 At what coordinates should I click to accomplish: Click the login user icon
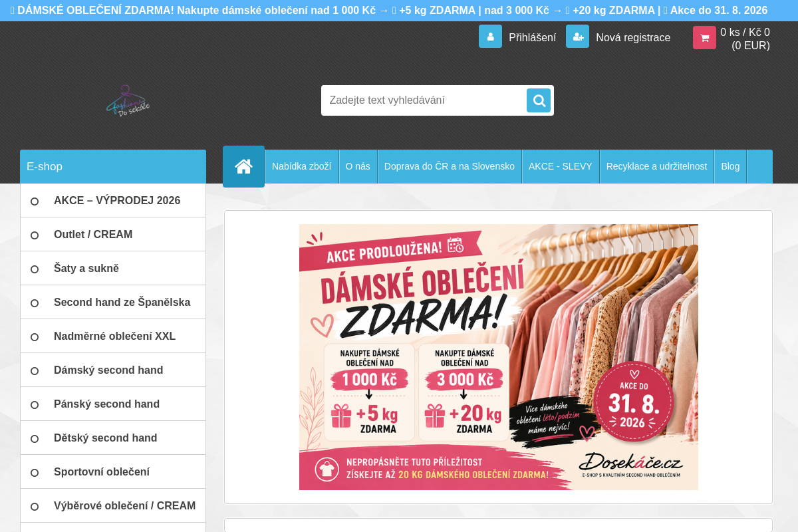pos(490,37)
